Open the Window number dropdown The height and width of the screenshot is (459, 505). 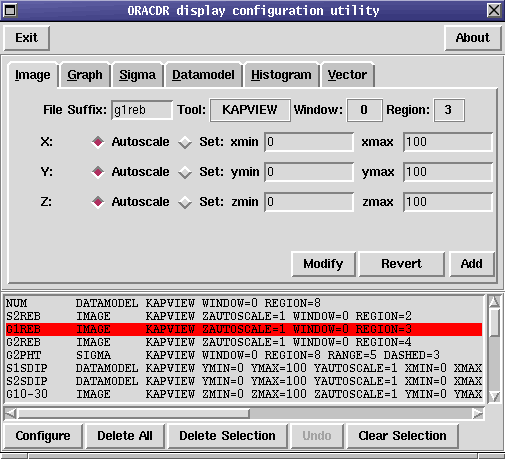coord(364,110)
